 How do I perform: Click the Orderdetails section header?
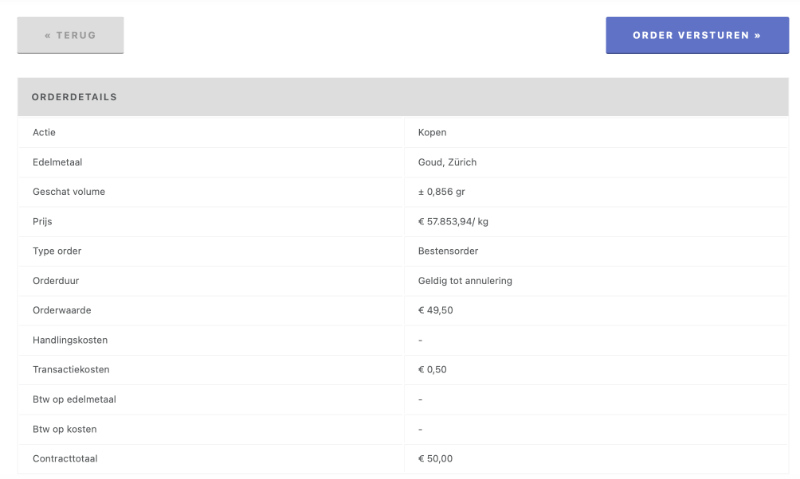(75, 97)
